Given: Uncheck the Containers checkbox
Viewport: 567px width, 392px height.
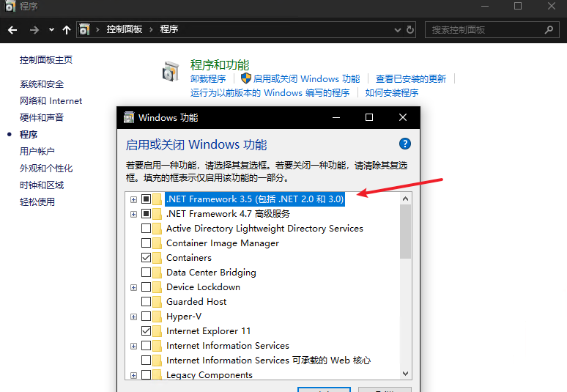Looking at the screenshot, I should point(147,258).
